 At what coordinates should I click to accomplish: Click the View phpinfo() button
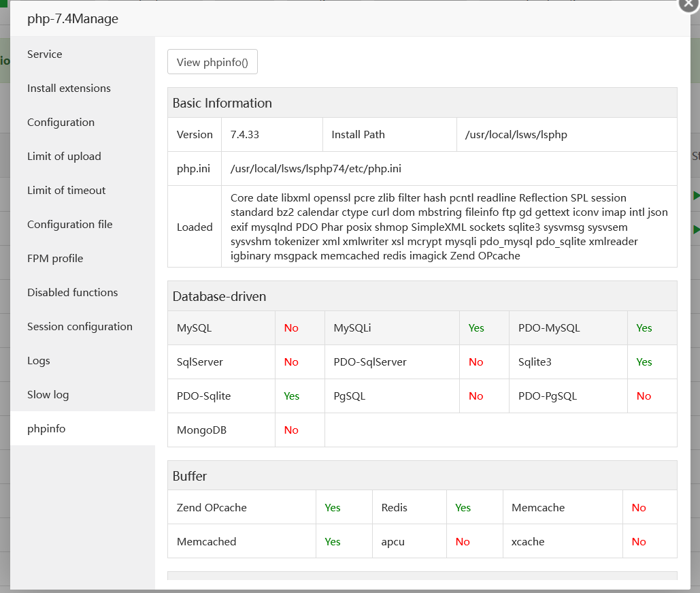[212, 62]
